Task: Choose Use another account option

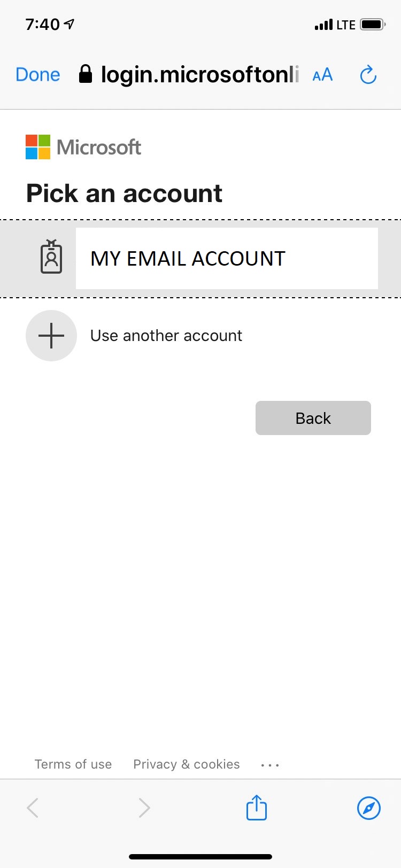Action: (x=166, y=336)
